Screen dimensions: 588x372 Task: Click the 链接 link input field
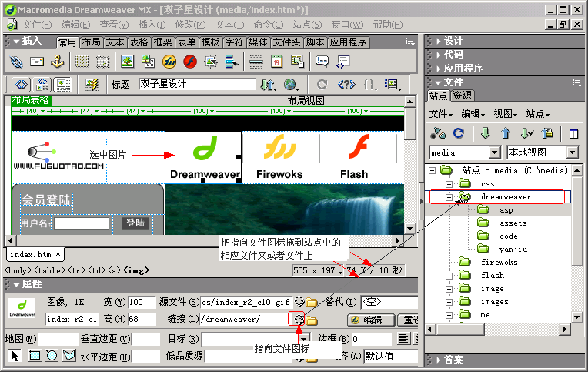coord(246,320)
